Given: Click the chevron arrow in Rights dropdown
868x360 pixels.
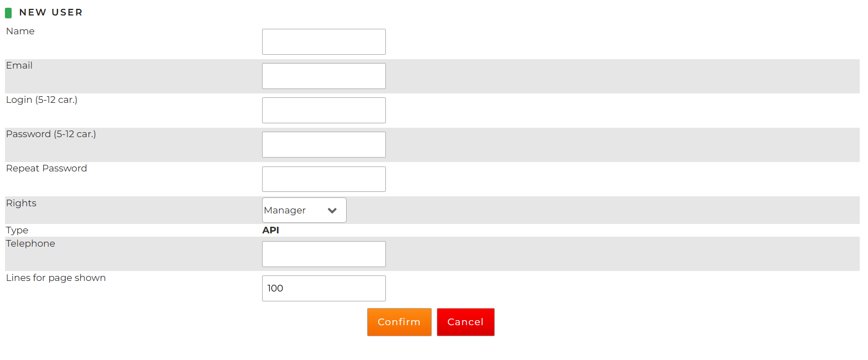Looking at the screenshot, I should click(x=332, y=211).
